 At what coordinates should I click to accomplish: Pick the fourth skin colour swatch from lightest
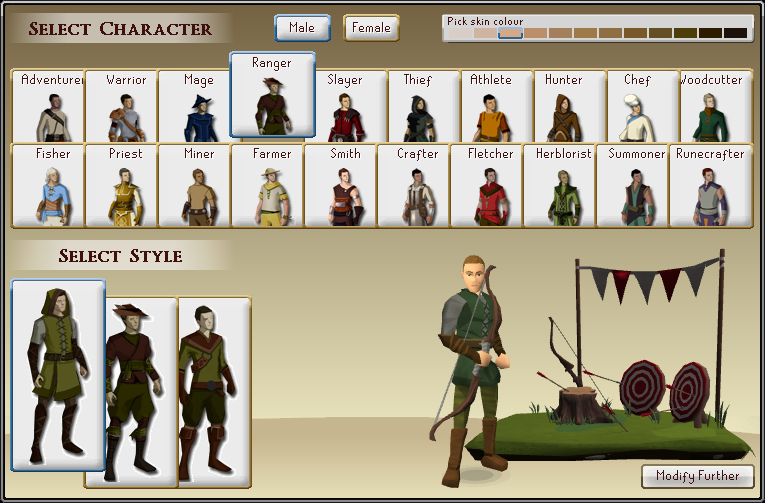[536, 33]
